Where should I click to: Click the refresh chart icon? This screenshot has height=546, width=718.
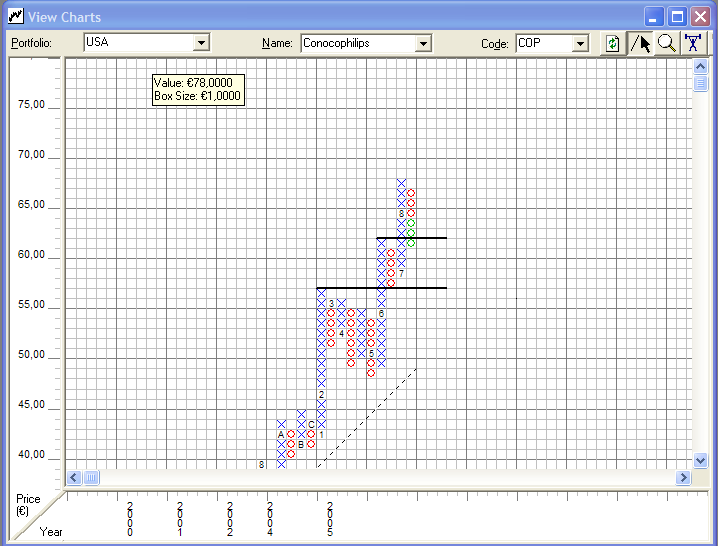pos(612,43)
